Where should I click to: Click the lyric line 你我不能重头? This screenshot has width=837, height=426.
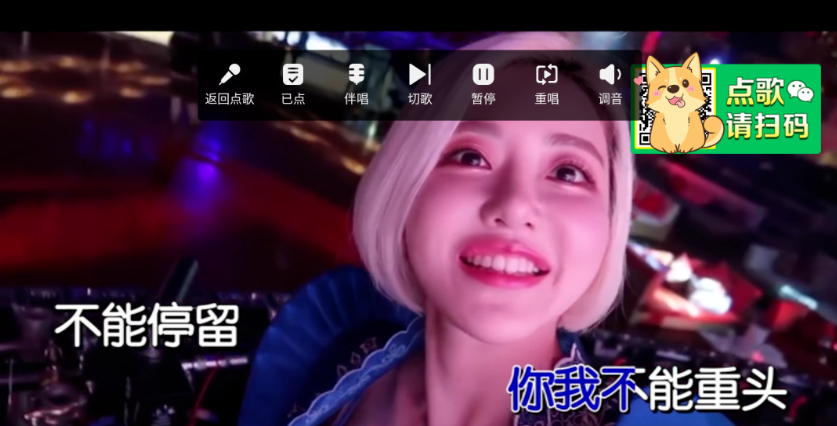click(x=647, y=388)
